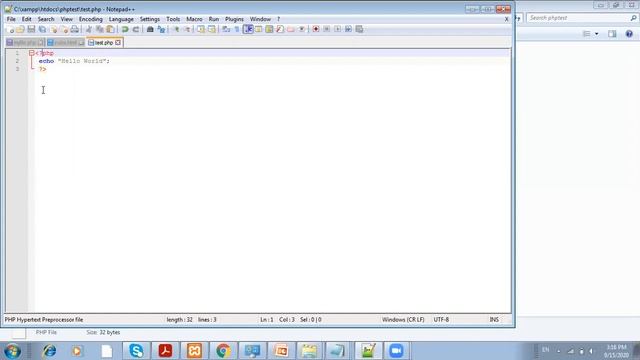The image size is (640, 360).
Task: Open the Plugins menu
Action: coord(234,19)
